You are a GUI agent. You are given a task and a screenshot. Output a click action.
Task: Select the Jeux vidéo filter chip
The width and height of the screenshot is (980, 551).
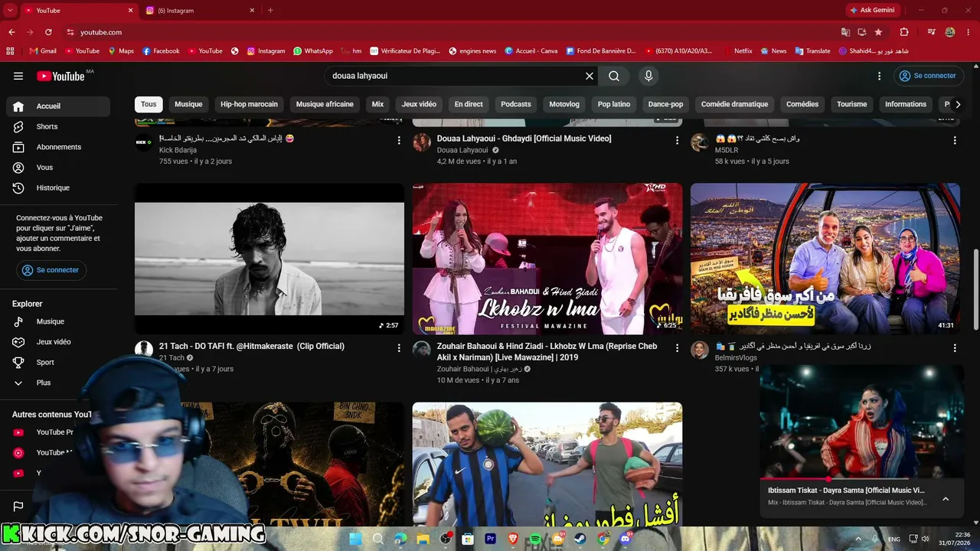(419, 104)
